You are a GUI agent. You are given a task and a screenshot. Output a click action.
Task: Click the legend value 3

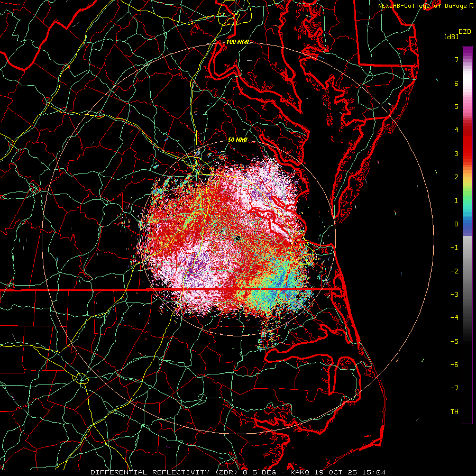[456, 153]
